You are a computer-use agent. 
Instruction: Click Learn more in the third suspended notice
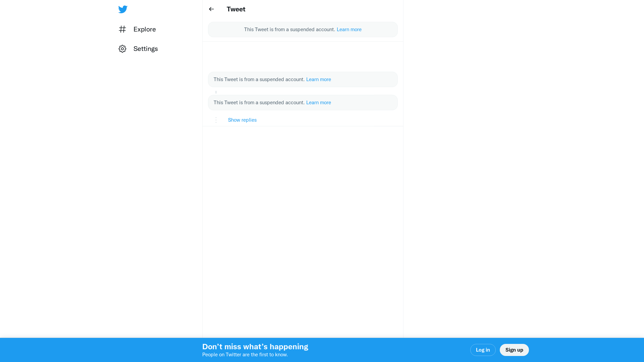pyautogui.click(x=318, y=103)
